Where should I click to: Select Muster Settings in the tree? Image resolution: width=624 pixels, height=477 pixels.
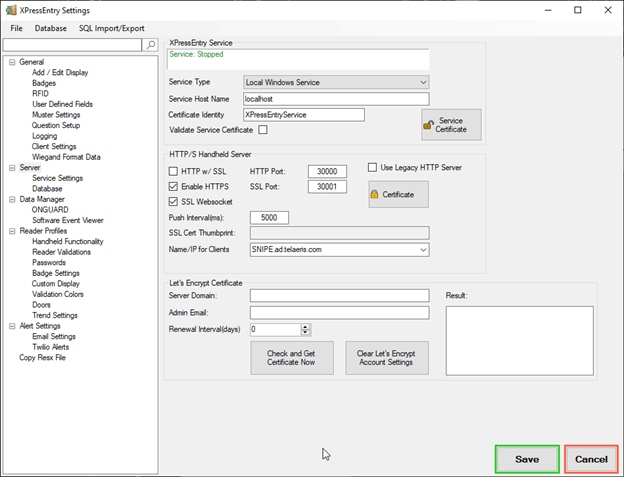(x=56, y=114)
